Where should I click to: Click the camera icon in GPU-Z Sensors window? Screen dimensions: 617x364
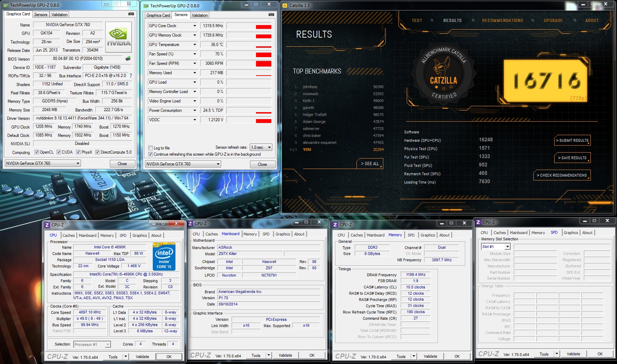coord(271,15)
